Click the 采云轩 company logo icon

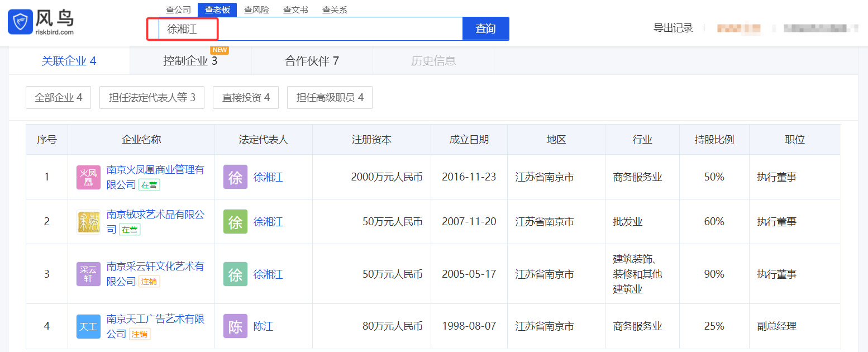(88, 274)
